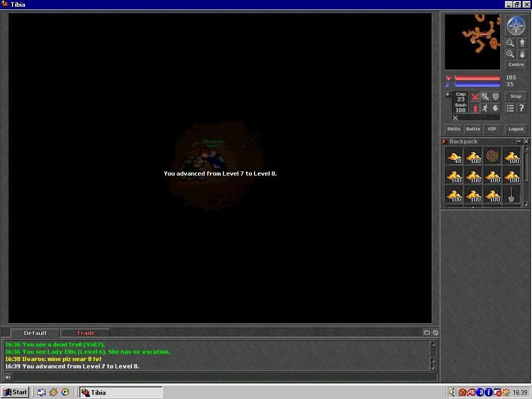Click the sun-shaped icon in the system tray

(506, 393)
